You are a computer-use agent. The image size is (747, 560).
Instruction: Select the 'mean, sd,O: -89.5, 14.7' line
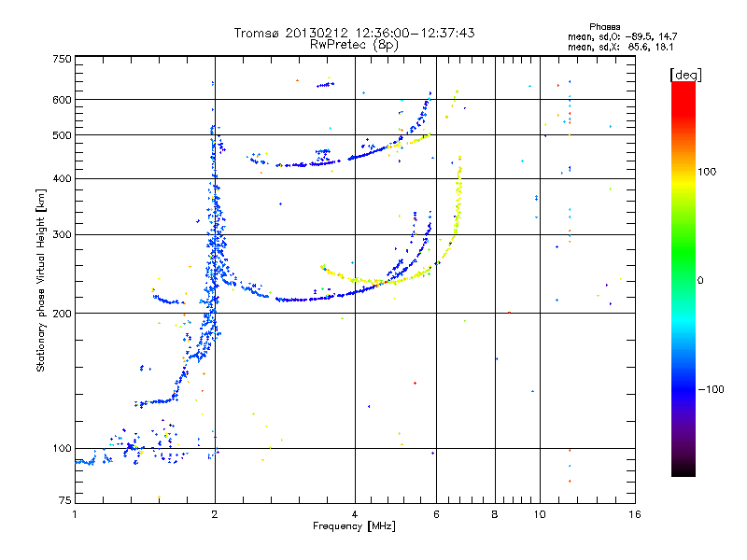pos(622,36)
